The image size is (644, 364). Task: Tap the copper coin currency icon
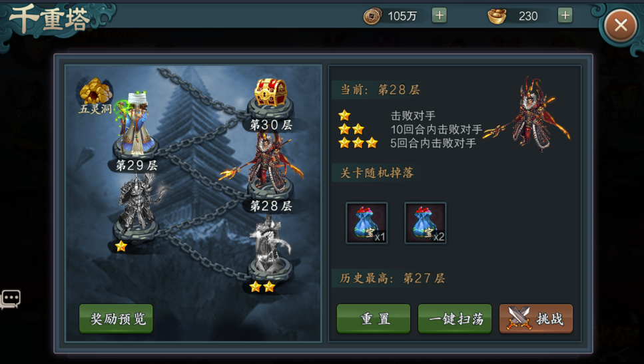point(372,16)
